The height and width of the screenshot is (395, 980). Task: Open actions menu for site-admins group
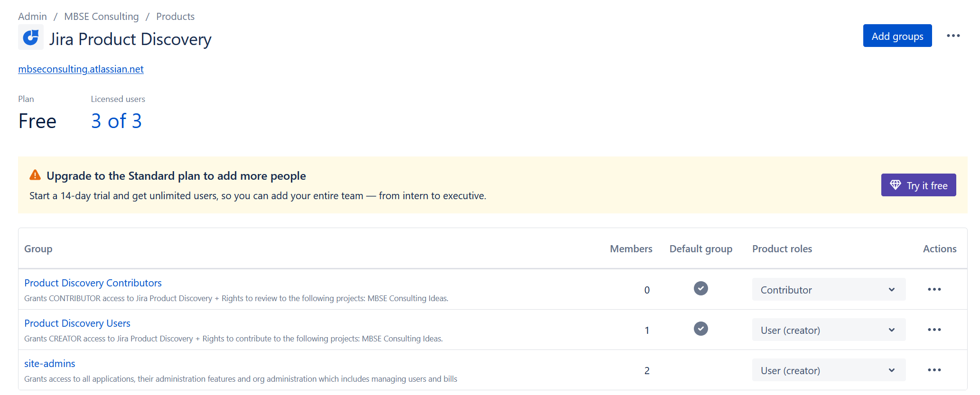[934, 370]
